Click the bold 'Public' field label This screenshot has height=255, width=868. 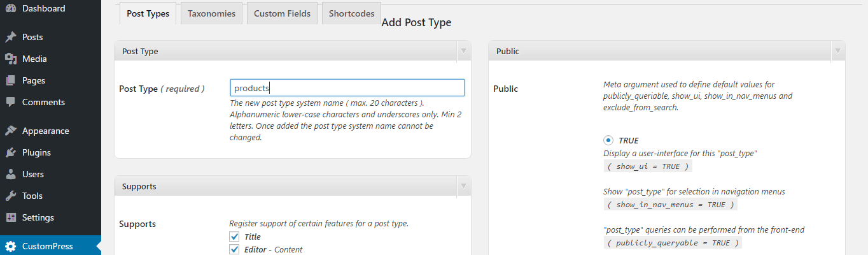(506, 89)
